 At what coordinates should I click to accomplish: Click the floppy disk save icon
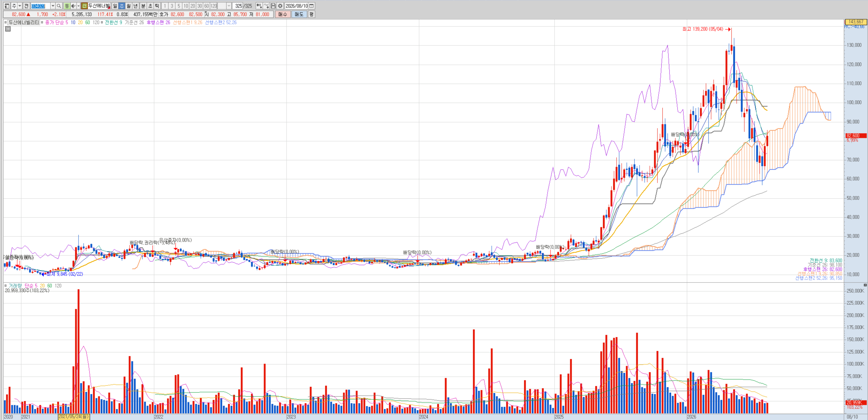click(273, 6)
